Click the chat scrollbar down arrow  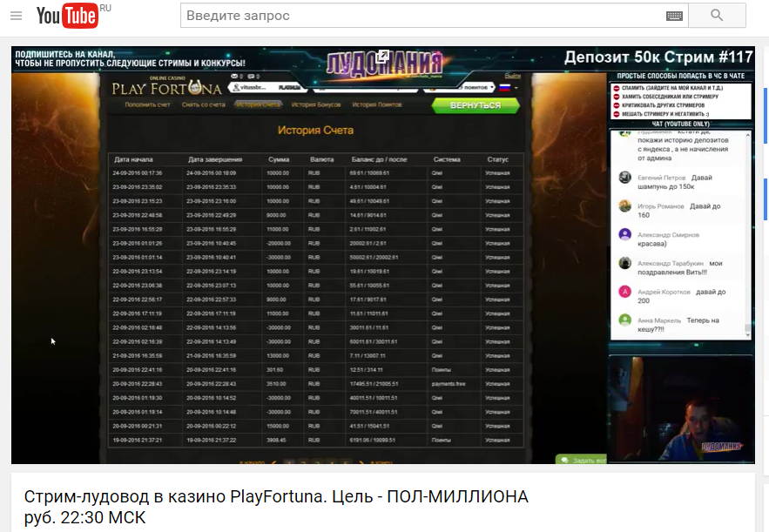point(747,335)
